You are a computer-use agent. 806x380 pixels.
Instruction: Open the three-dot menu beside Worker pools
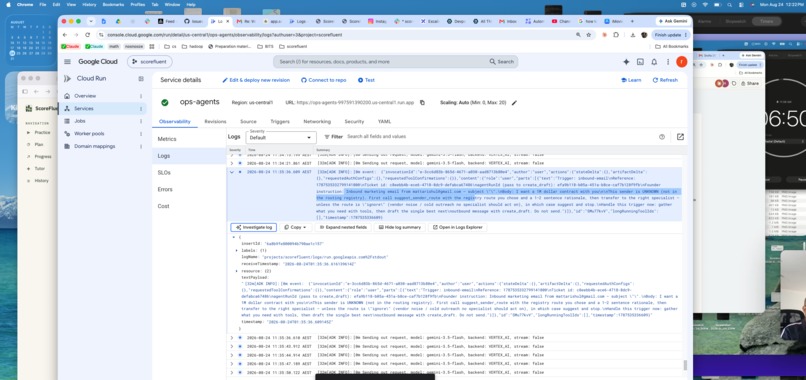pyautogui.click(x=141, y=134)
